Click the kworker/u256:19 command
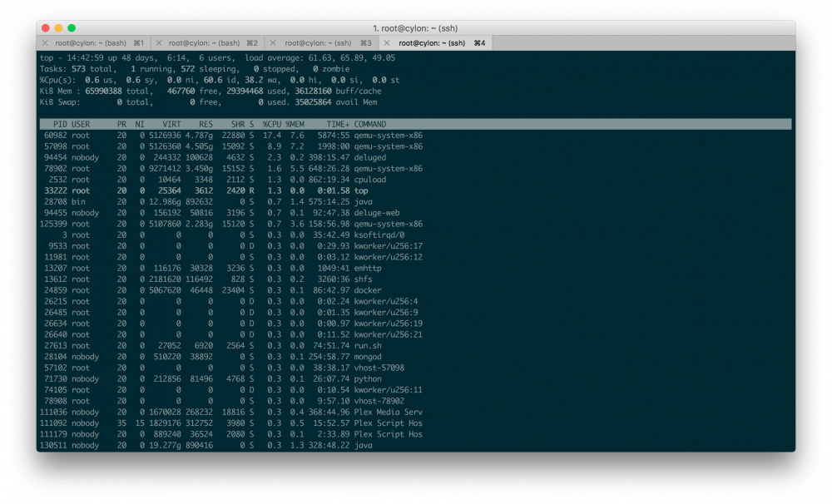 [x=388, y=324]
